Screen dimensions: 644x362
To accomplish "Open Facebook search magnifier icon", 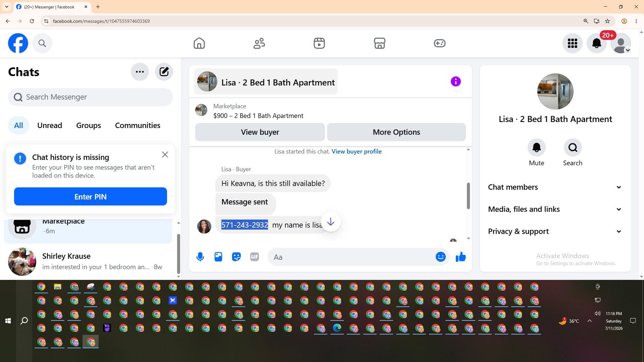I will pyautogui.click(x=42, y=43).
